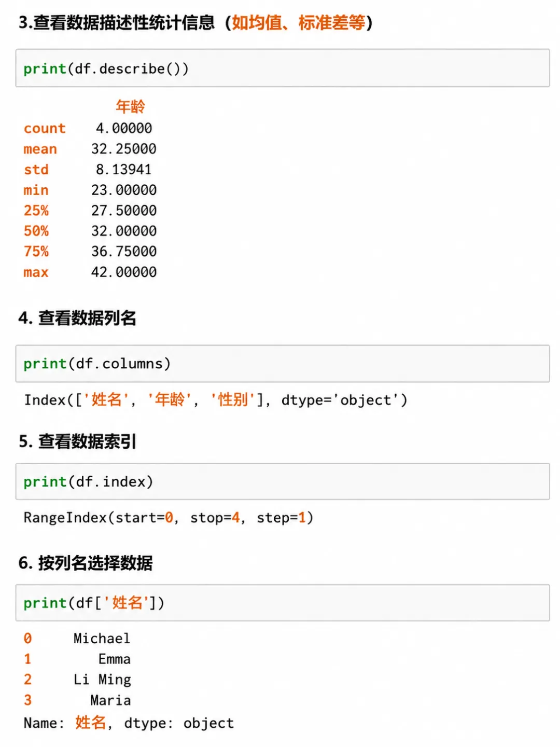Click the RangeIndex output line
560x747 pixels.
click(169, 518)
